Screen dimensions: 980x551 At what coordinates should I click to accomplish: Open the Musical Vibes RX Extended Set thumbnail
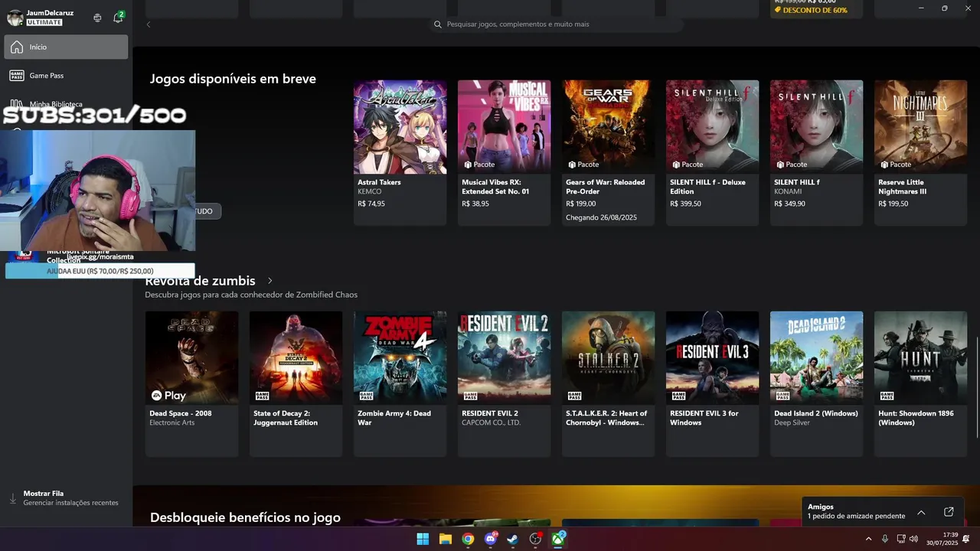point(504,127)
